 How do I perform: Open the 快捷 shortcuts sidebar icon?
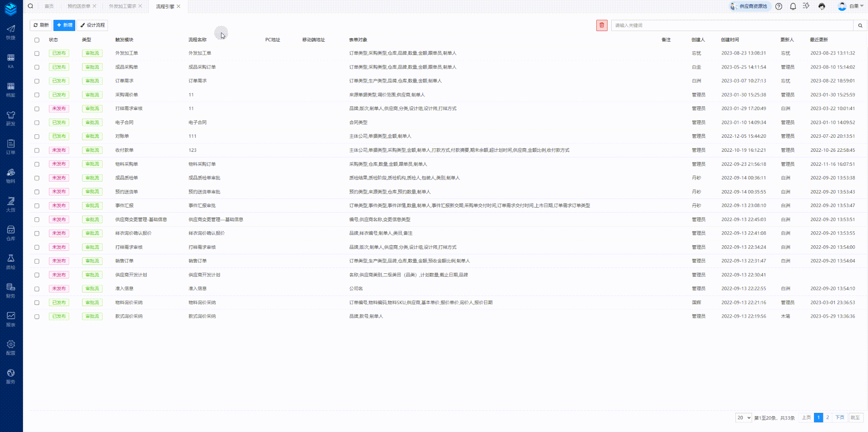(11, 32)
